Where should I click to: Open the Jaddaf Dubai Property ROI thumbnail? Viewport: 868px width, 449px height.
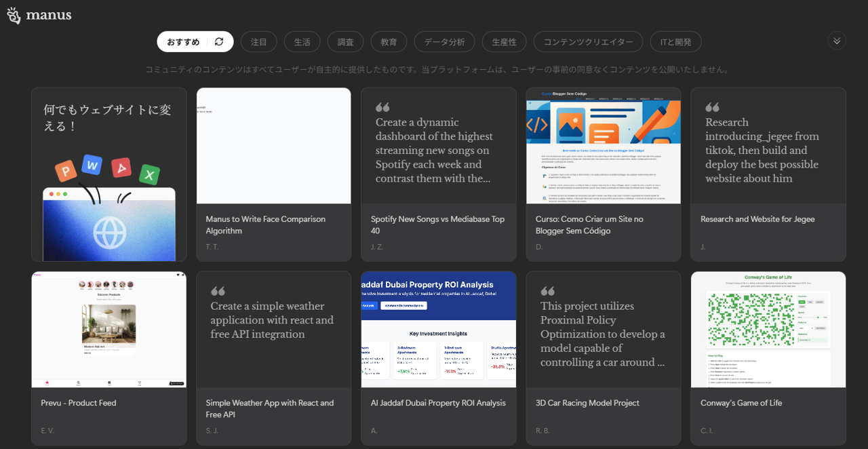439,330
